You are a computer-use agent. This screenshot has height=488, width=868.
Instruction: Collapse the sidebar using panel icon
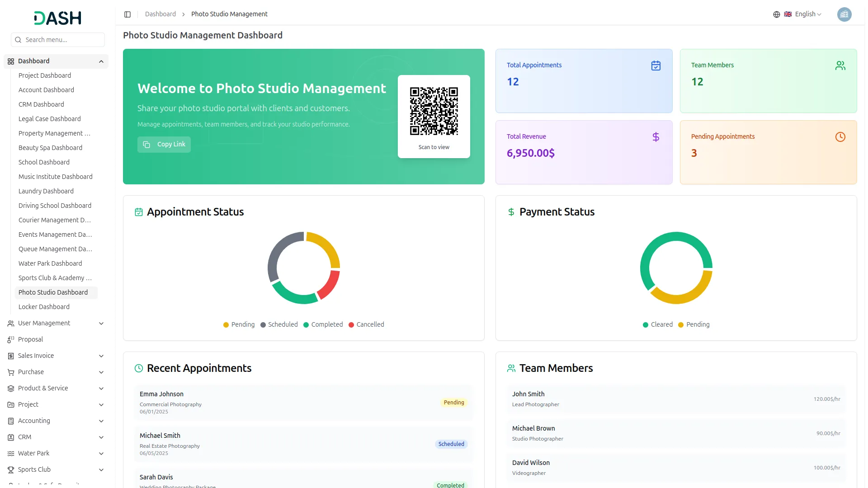(x=127, y=14)
